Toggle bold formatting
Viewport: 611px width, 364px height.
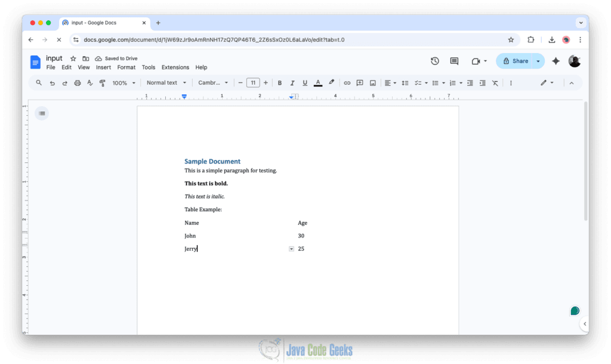[x=279, y=83]
